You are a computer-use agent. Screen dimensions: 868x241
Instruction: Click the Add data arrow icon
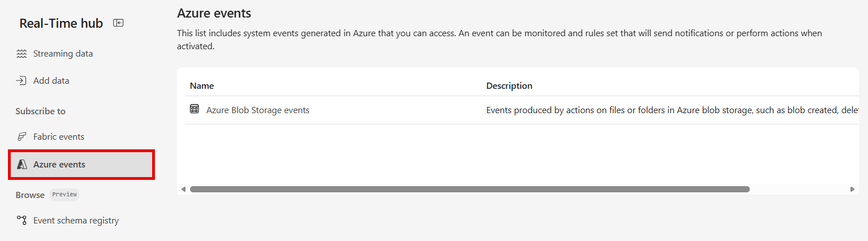pyautogui.click(x=22, y=80)
